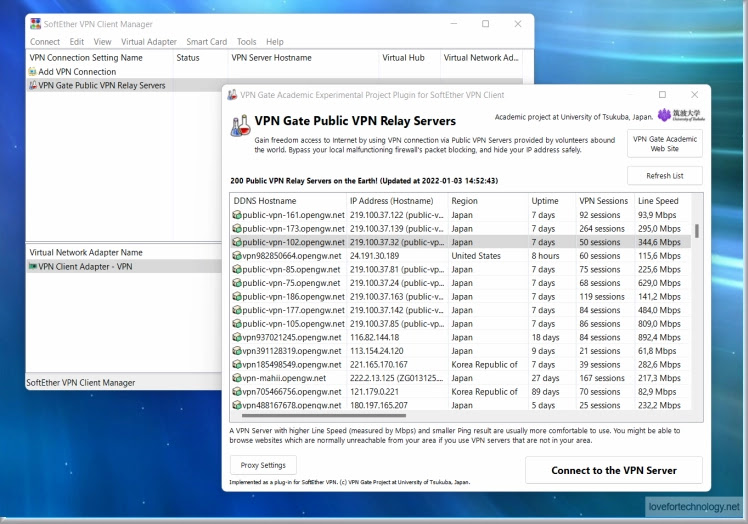Click the '264 sessions' cell
Image resolution: width=748 pixels, height=524 pixels.
coord(602,229)
